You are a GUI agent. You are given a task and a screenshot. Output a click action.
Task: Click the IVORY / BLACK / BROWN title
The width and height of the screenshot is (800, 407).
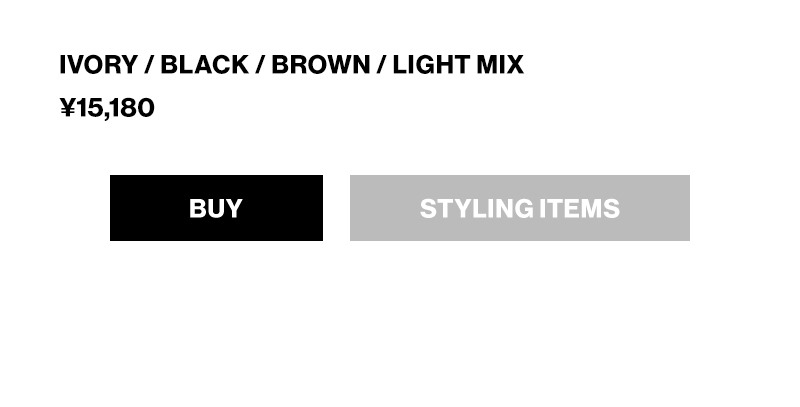291,65
